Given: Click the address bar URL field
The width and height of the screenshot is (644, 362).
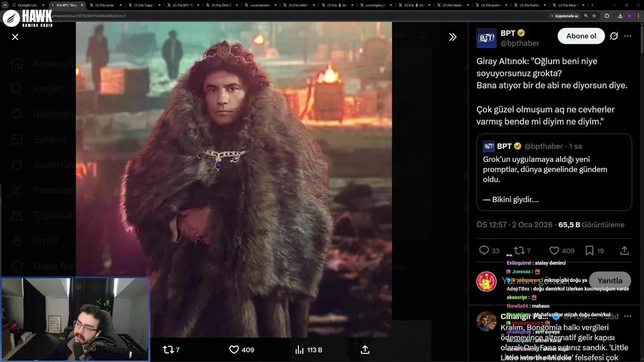Looking at the screenshot, I should 297,16.
